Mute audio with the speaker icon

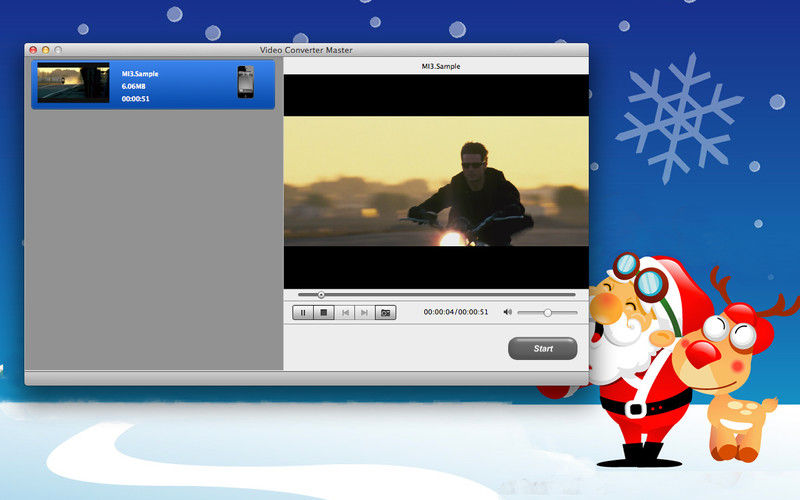coord(507,312)
